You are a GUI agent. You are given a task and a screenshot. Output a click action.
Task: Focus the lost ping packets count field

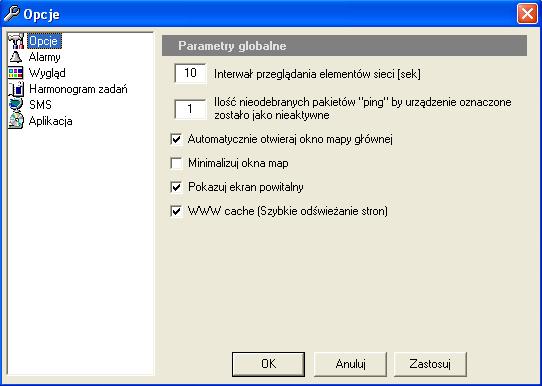click(x=190, y=109)
